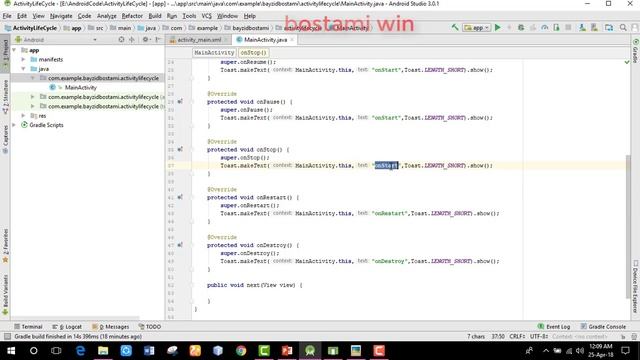Open the Event Log tool window

click(553, 327)
